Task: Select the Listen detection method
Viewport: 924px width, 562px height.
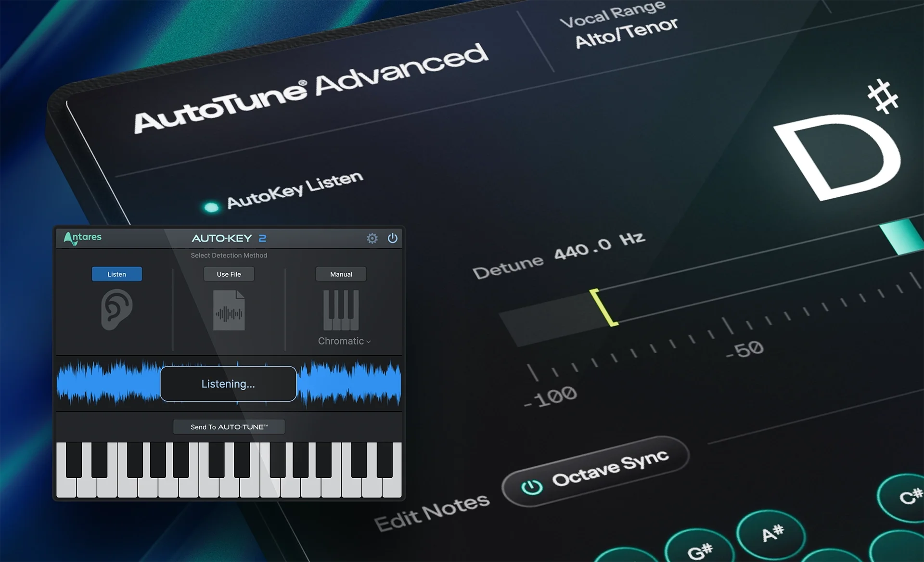Action: coord(117,274)
